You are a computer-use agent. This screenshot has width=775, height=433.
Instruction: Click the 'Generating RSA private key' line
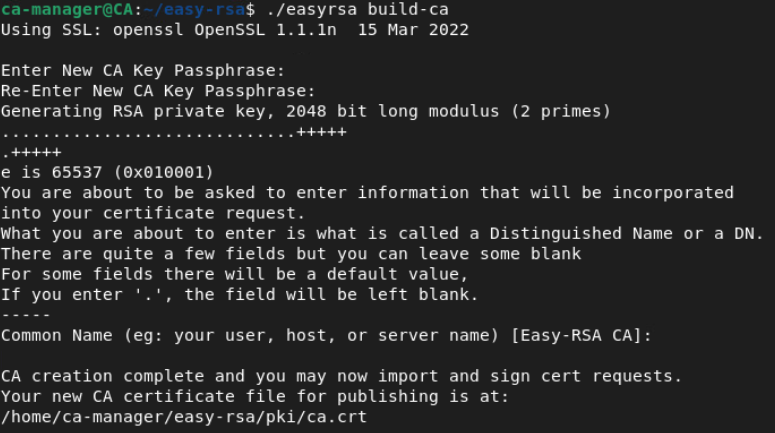(305, 111)
